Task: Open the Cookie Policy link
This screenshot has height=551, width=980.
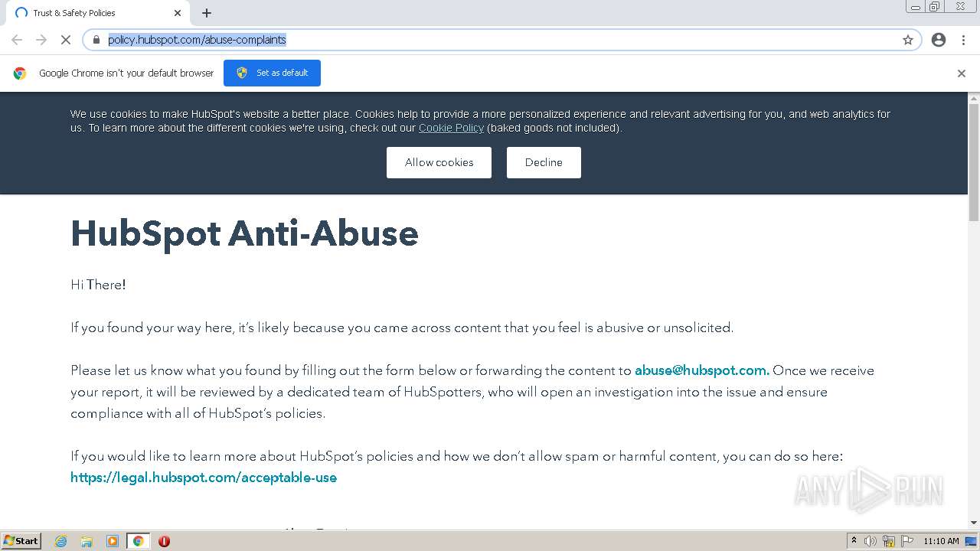Action: [451, 128]
